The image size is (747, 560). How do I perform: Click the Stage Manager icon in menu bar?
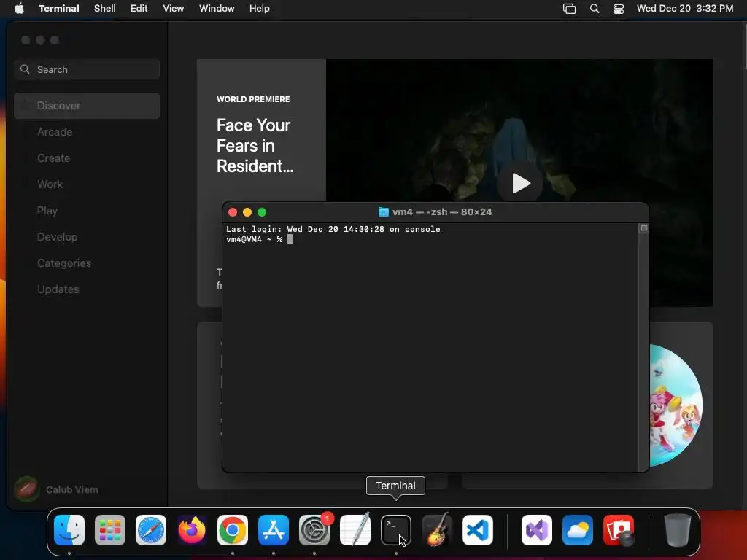pos(569,9)
